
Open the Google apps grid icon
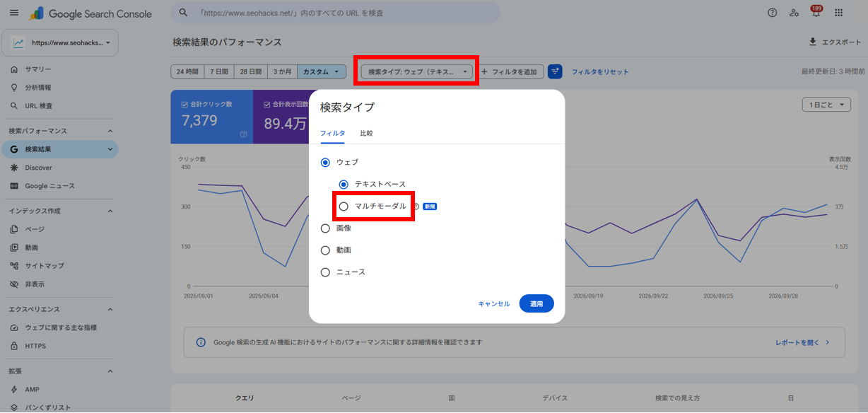(838, 13)
